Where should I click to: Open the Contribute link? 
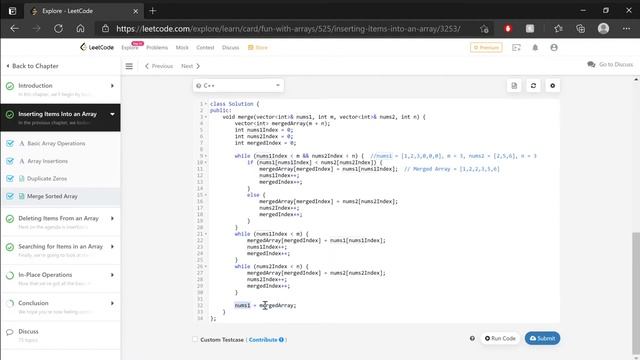pos(263,340)
